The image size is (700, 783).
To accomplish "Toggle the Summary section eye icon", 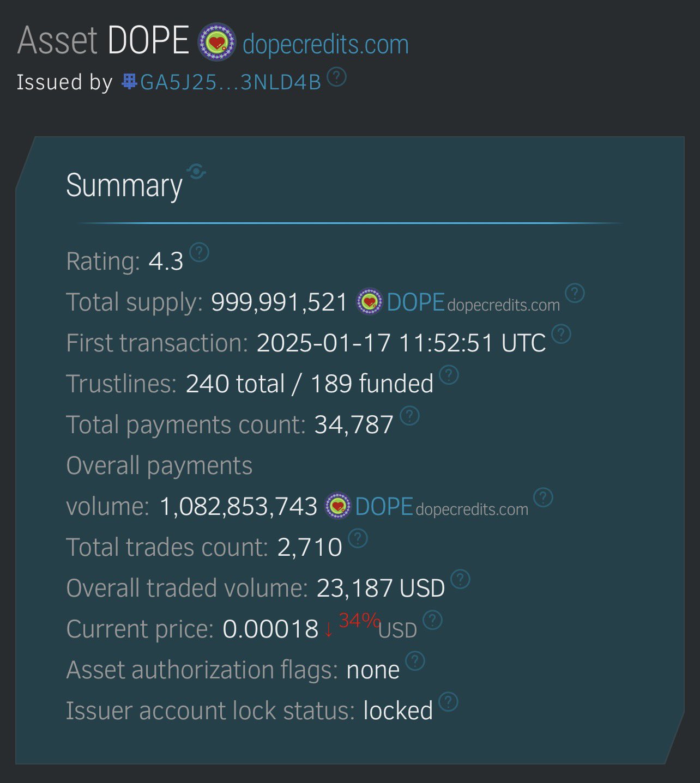I will coord(196,172).
